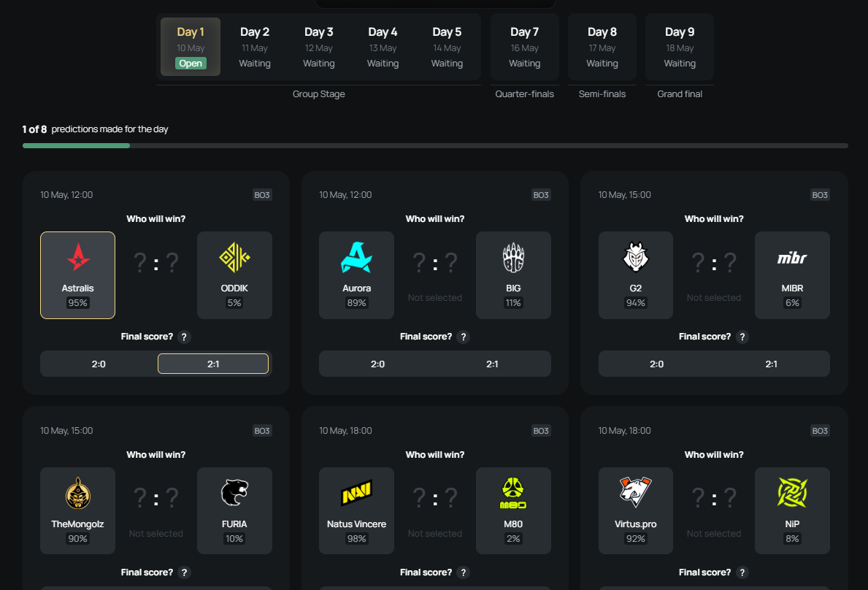Open the Day 8 semi-finals tab
868x590 pixels.
[x=602, y=47]
